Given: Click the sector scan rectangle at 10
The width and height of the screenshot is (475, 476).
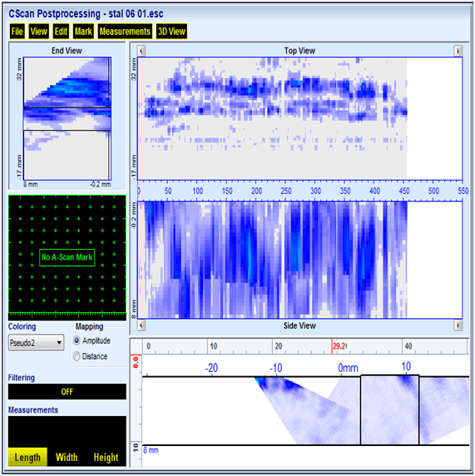Looking at the screenshot, I should [390, 410].
